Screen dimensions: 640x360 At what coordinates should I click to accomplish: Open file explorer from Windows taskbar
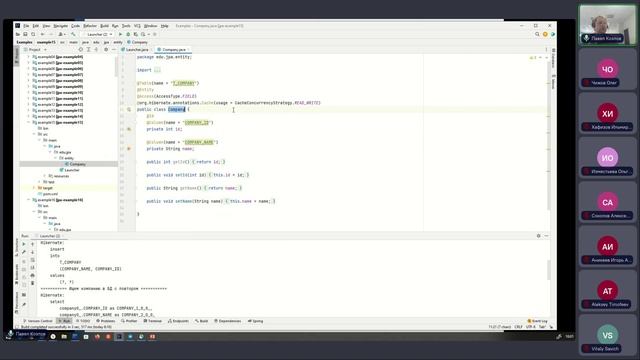(x=64, y=337)
